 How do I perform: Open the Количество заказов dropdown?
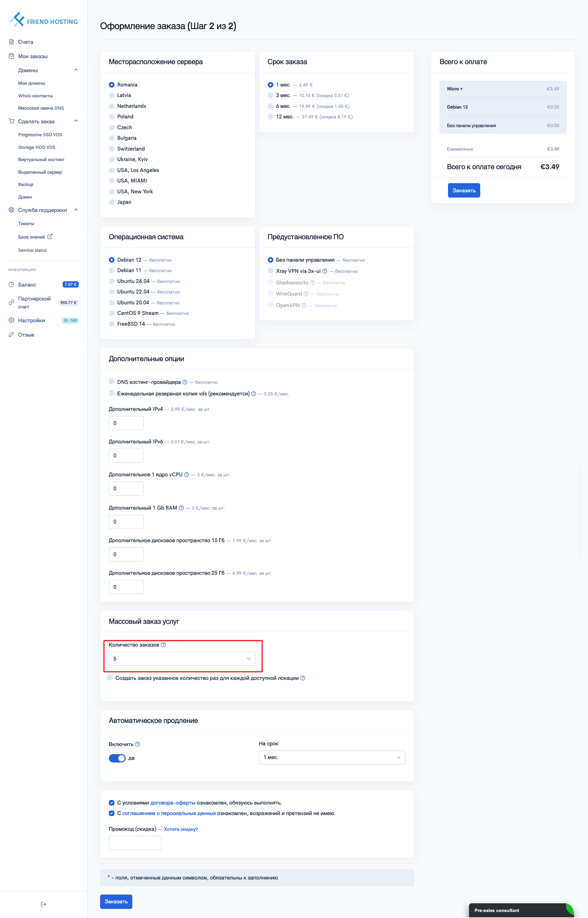pos(182,658)
